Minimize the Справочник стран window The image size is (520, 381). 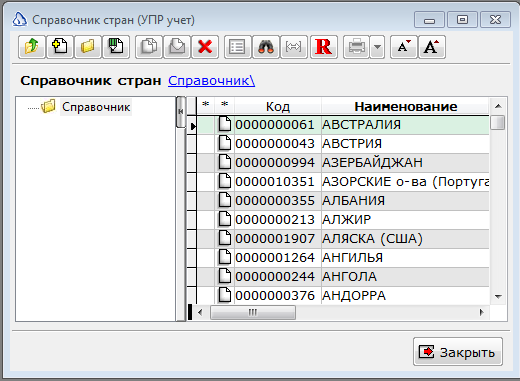point(429,20)
